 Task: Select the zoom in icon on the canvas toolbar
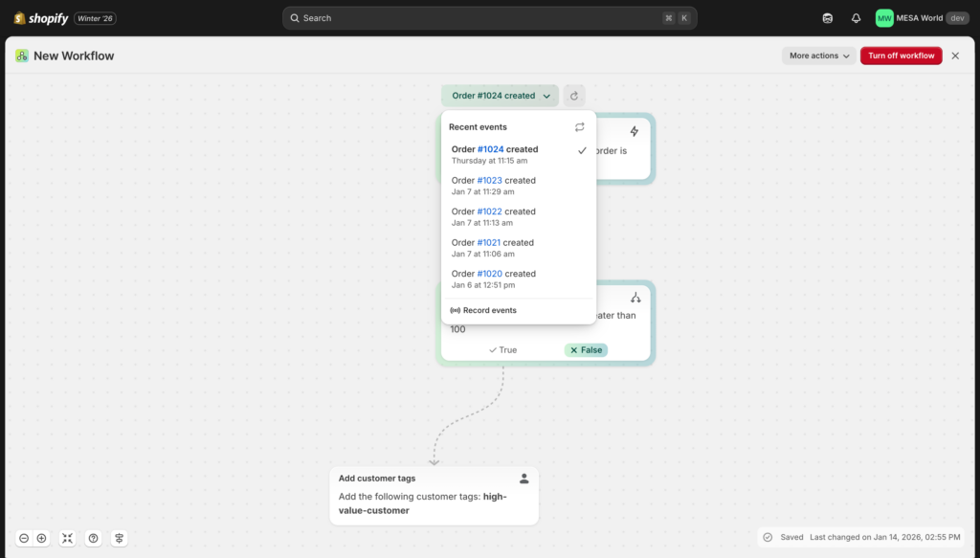42,538
